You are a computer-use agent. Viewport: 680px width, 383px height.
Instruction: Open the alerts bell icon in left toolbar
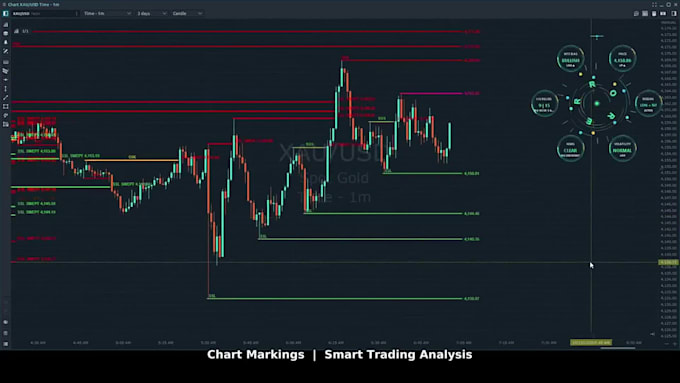pos(6,43)
